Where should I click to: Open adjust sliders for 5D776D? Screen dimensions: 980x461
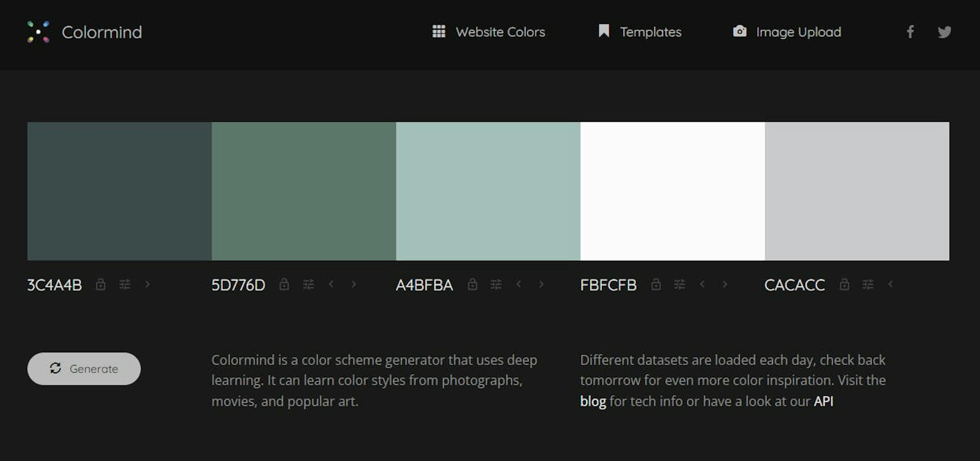pos(309,285)
